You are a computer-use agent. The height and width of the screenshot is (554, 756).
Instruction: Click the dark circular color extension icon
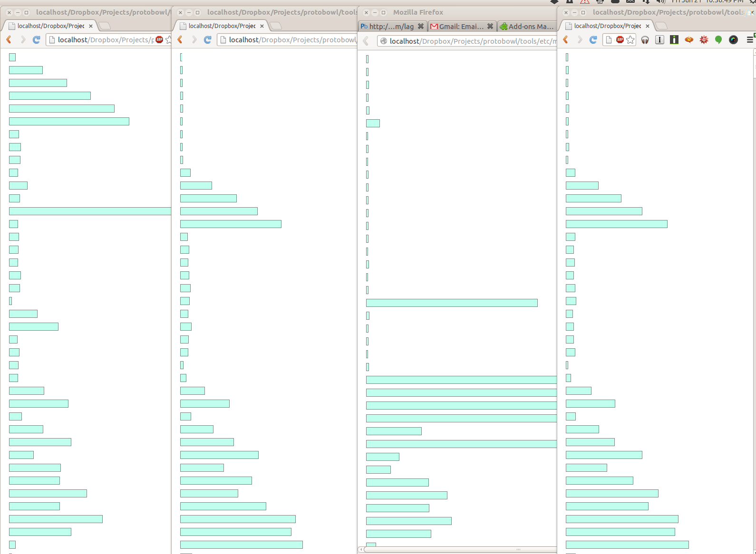tap(733, 40)
